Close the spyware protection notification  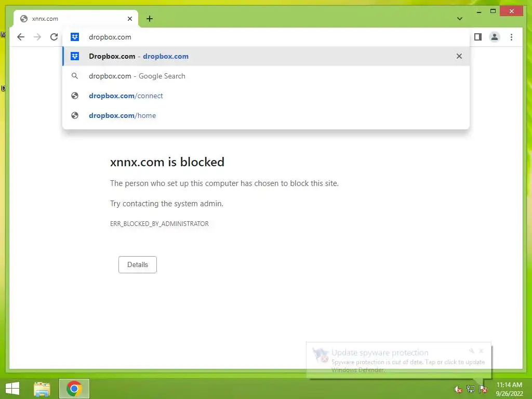click(481, 351)
